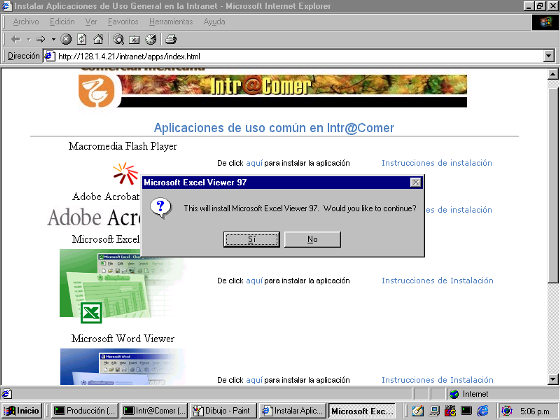Click the vertical scrollbar thumb
Image resolution: width=560 pixels, height=420 pixels.
pyautogui.click(x=553, y=185)
